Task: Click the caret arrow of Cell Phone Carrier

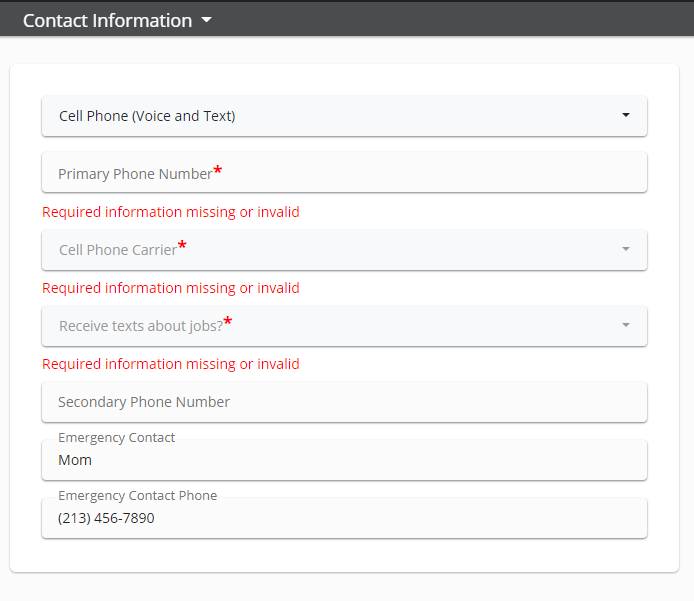Action: coord(626,249)
